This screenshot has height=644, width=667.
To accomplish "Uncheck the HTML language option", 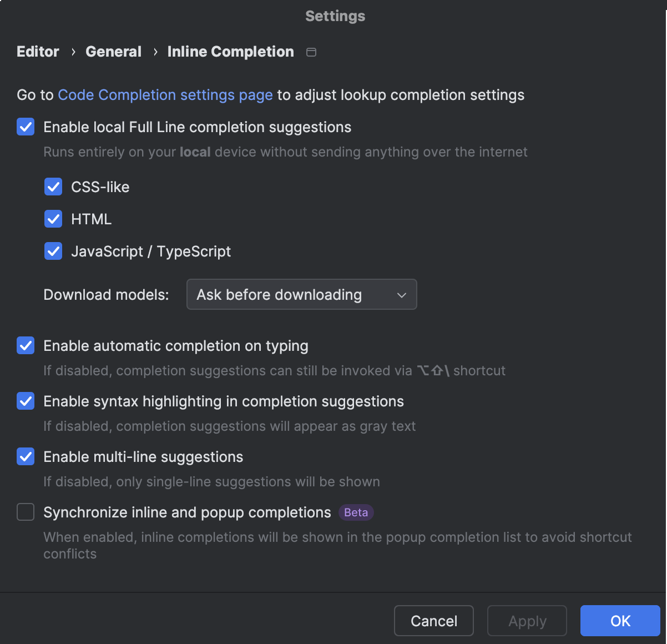I will (53, 219).
